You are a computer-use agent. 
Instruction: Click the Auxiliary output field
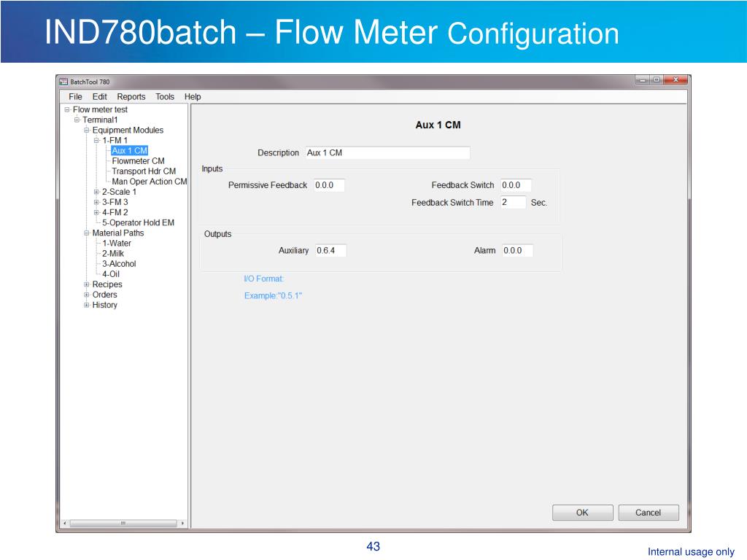click(x=331, y=251)
